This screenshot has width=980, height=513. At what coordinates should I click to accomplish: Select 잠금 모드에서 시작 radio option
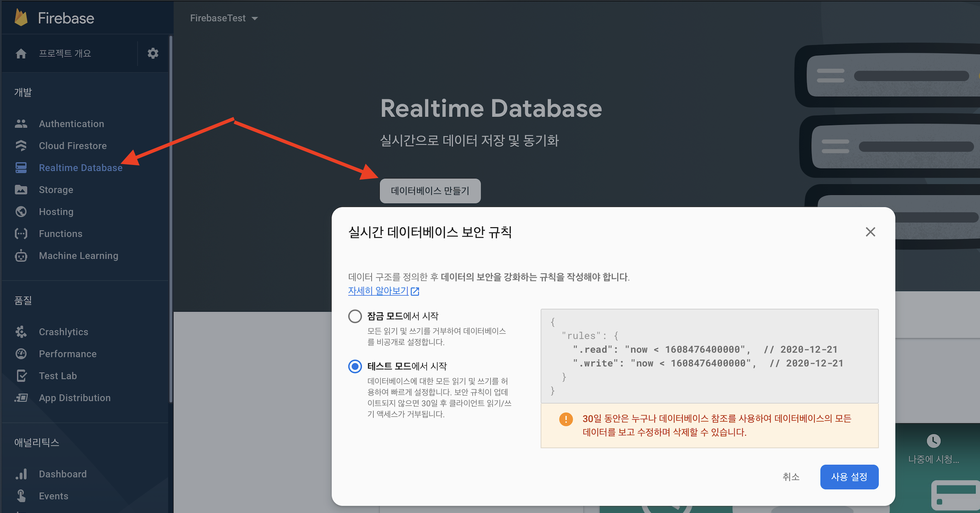click(355, 316)
